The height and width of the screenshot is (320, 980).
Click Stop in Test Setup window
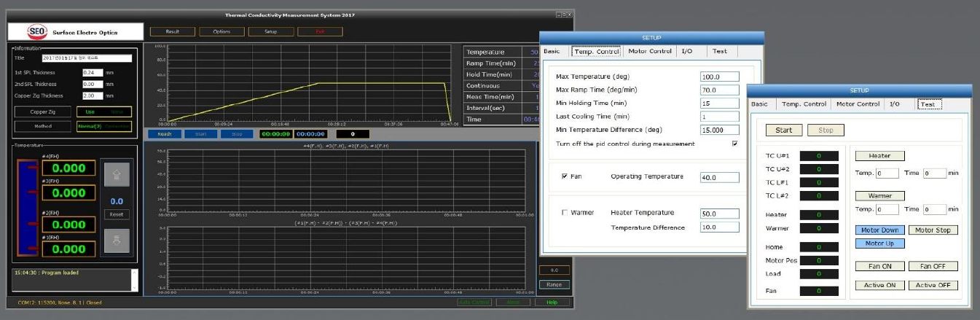826,130
